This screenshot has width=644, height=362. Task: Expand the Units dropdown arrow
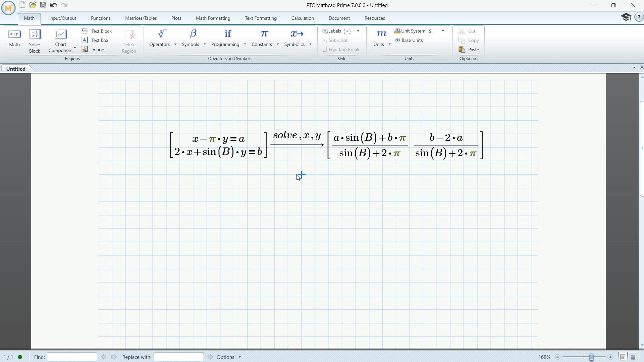[390, 44]
